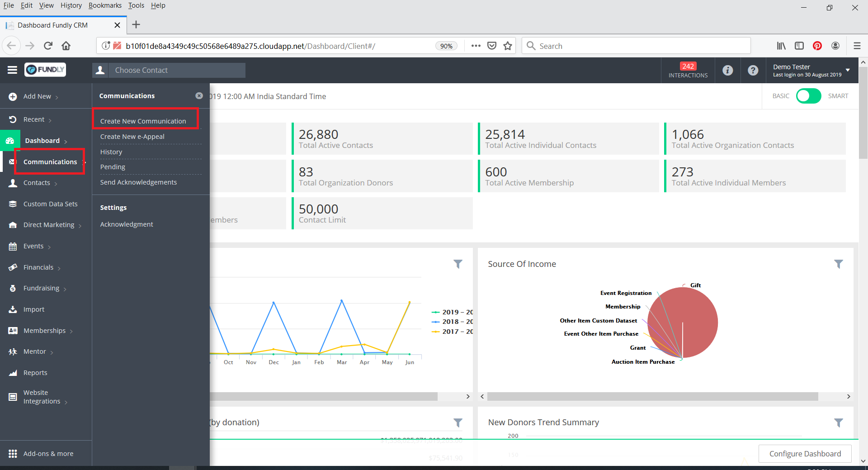Click the help question mark icon
Screen dimensions: 868x470
pyautogui.click(x=753, y=70)
